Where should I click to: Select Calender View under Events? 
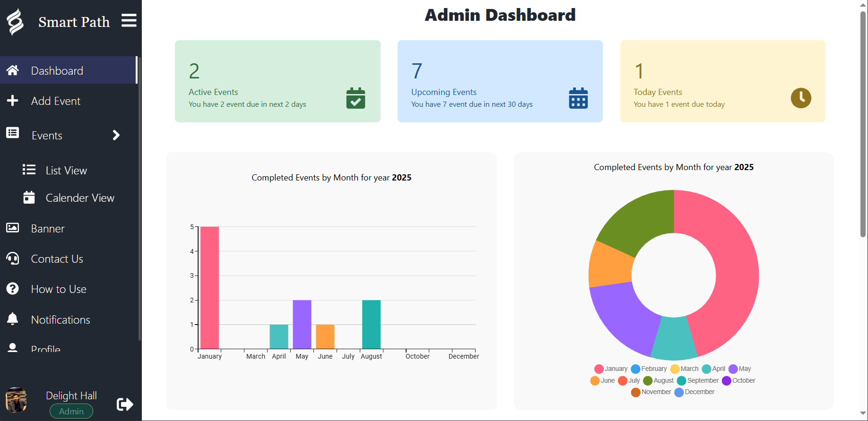click(x=79, y=198)
